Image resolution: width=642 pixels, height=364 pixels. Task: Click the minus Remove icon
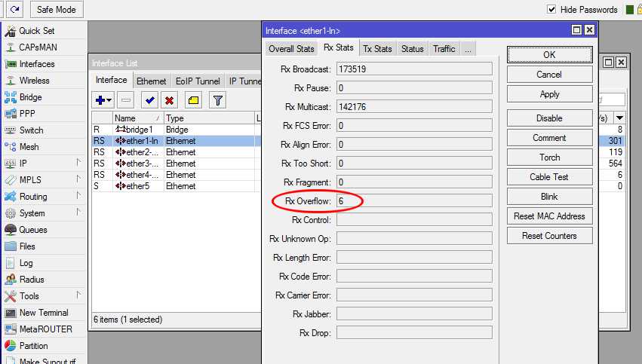[x=126, y=100]
